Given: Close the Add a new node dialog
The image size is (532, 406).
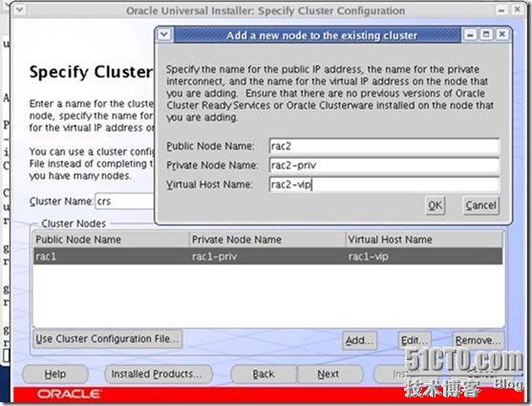Looking at the screenshot, I should [x=502, y=34].
